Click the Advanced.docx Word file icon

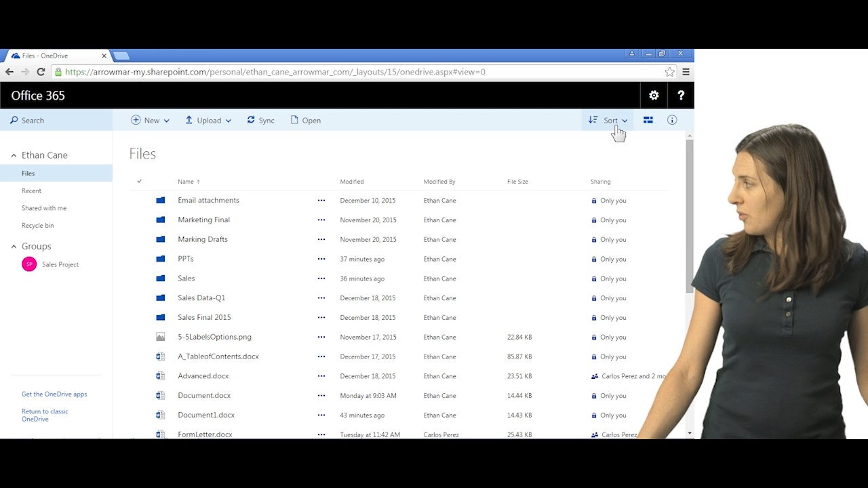pyautogui.click(x=161, y=375)
